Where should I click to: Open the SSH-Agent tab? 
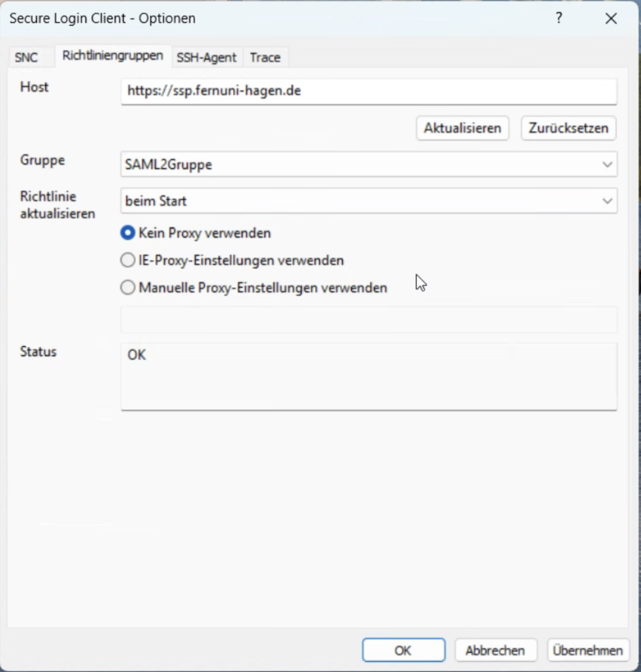coord(206,57)
